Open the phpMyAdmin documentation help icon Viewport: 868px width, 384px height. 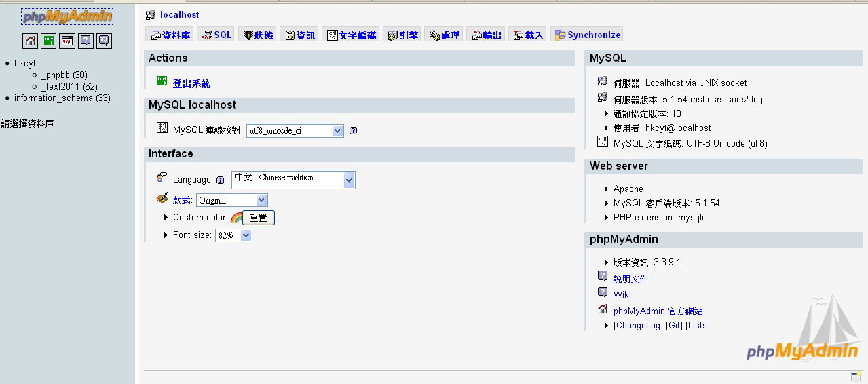(86, 41)
